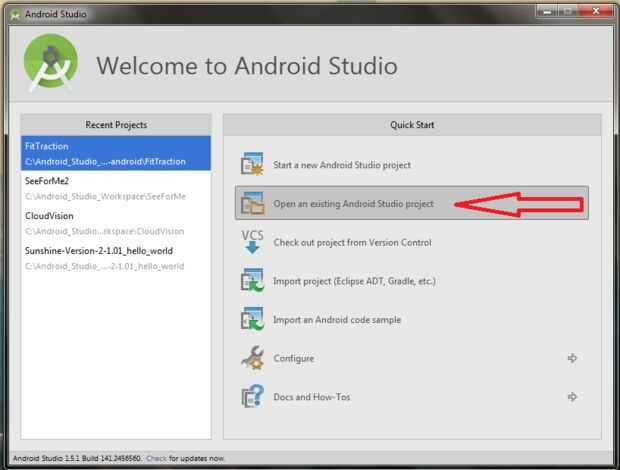The image size is (620, 470).
Task: Expand the Configure submenu arrow
Action: tap(572, 358)
